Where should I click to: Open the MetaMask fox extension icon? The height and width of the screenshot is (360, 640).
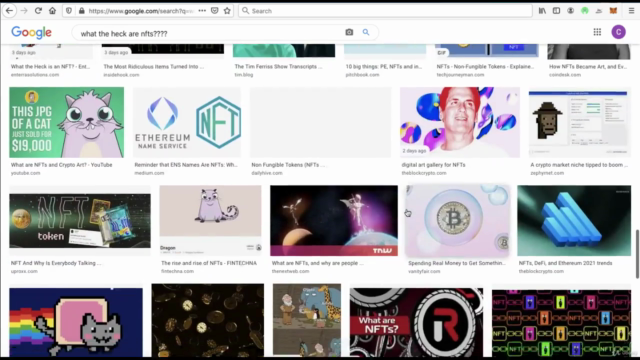tap(613, 11)
